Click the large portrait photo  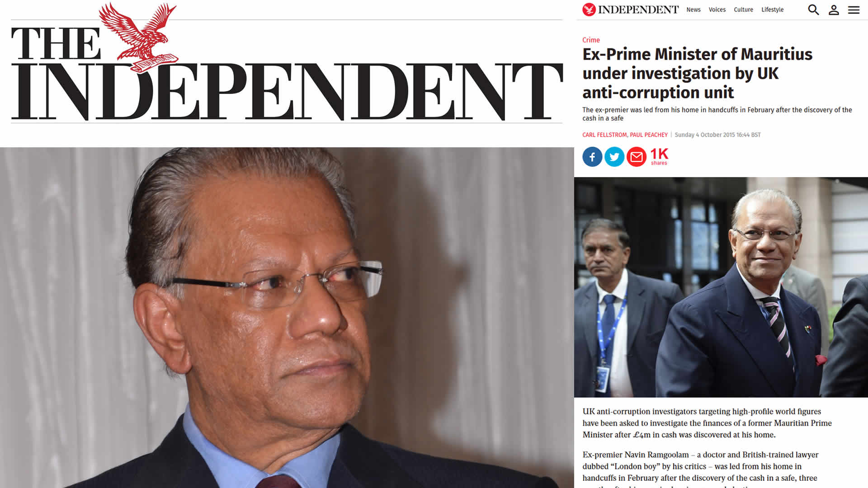[287, 317]
